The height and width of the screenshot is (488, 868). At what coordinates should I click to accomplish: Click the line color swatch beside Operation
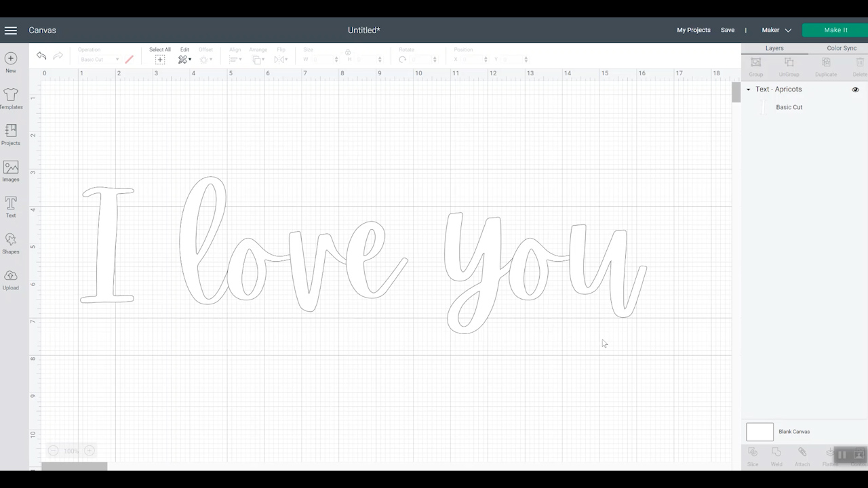point(129,60)
